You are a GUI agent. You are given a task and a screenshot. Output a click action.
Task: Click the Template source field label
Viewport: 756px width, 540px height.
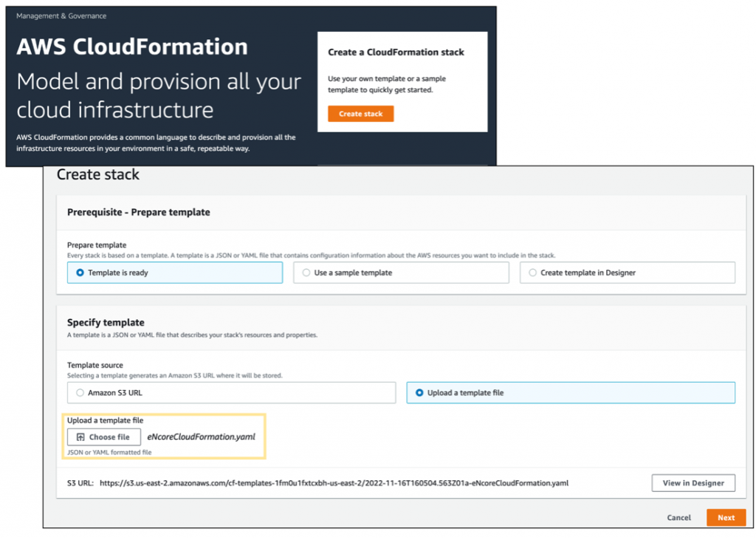95,365
